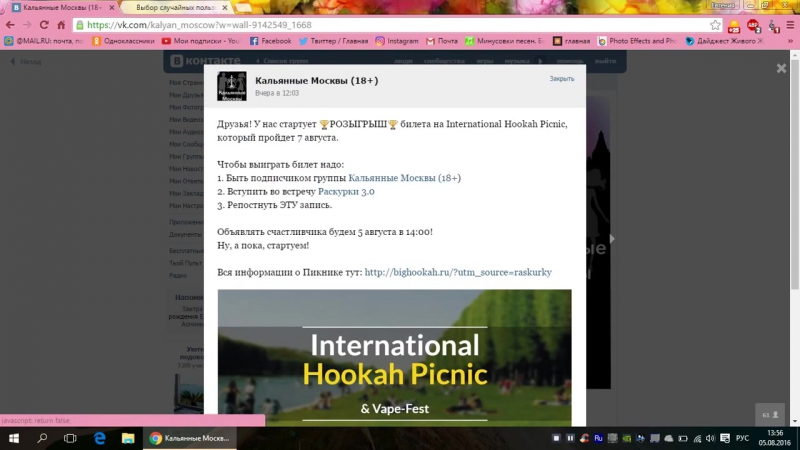Open the Раскурки 3.0 event link

346,191
